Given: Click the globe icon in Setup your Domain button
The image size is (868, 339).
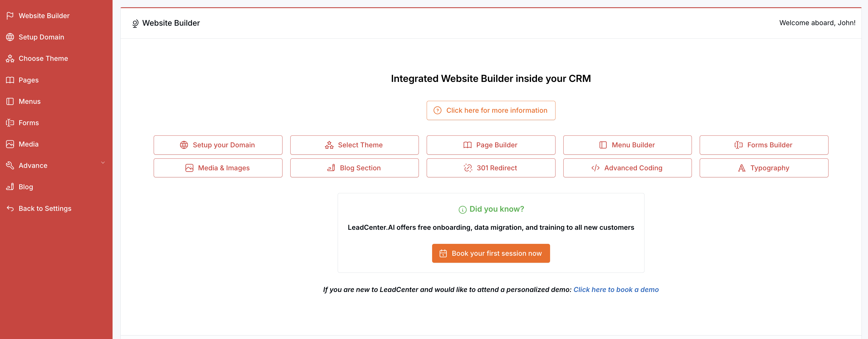Looking at the screenshot, I should [x=184, y=145].
